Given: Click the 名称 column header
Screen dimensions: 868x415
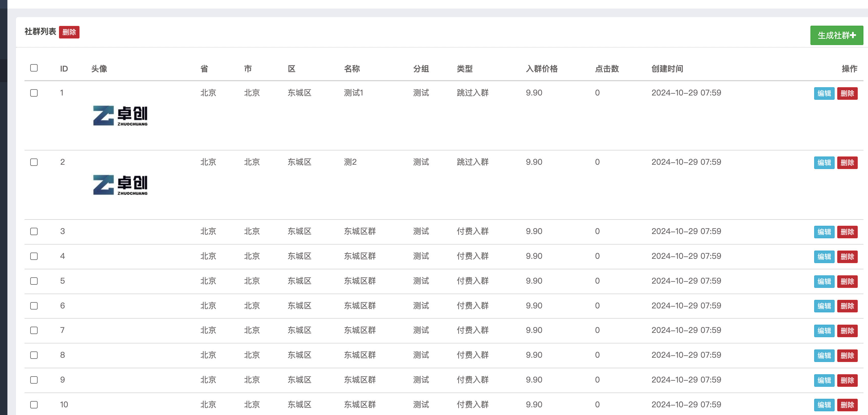Looking at the screenshot, I should pyautogui.click(x=352, y=69).
